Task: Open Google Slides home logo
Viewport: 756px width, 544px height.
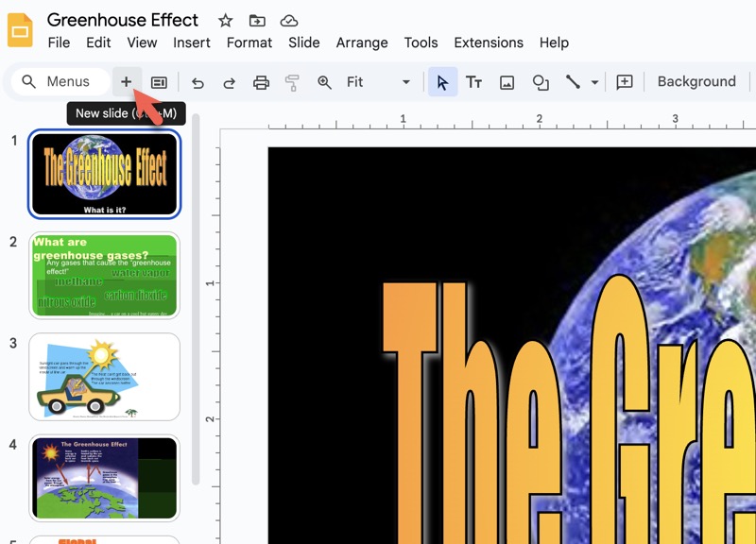Action: [x=20, y=30]
